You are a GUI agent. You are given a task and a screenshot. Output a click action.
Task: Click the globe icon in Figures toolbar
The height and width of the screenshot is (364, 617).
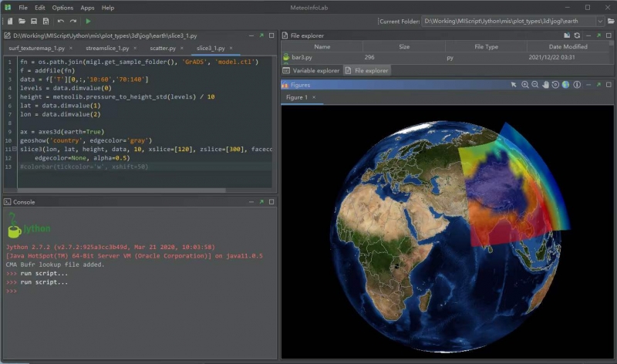pyautogui.click(x=565, y=84)
